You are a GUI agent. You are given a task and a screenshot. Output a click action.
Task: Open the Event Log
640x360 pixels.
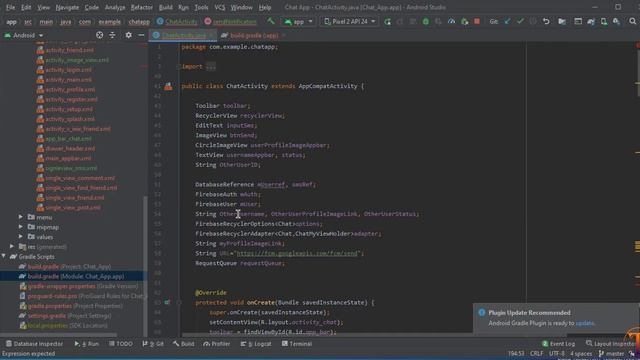[x=558, y=344]
